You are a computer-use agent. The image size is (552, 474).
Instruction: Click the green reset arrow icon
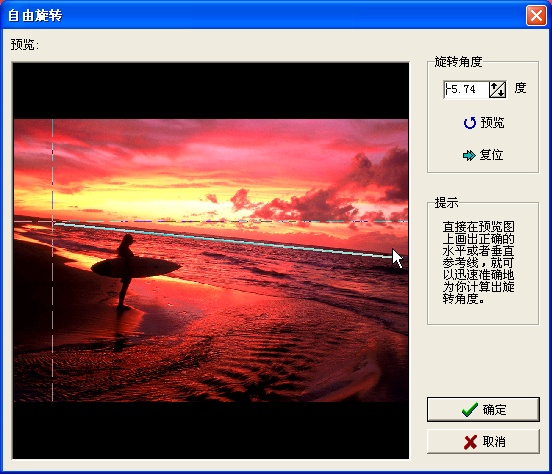coord(469,155)
